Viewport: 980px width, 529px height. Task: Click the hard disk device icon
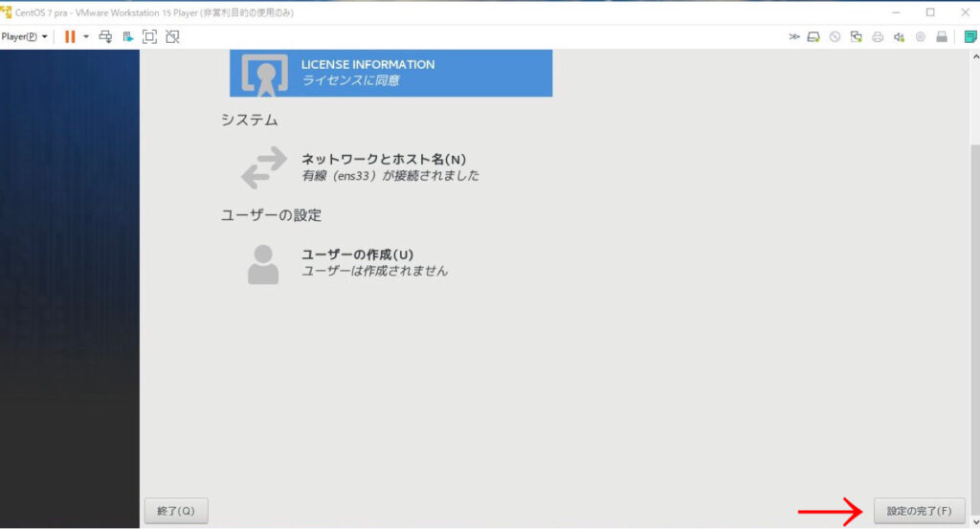813,37
